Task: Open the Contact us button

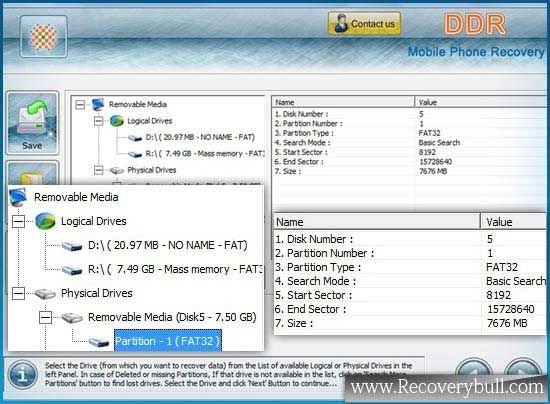Action: (x=364, y=23)
